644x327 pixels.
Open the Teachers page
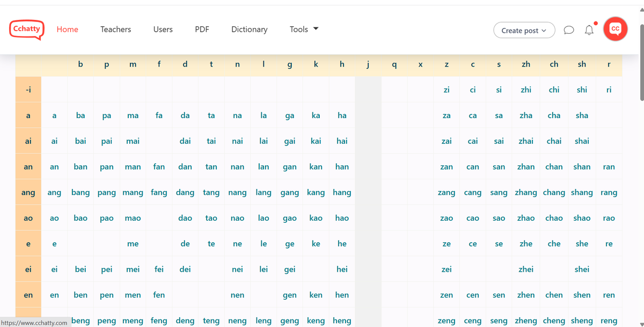[115, 29]
